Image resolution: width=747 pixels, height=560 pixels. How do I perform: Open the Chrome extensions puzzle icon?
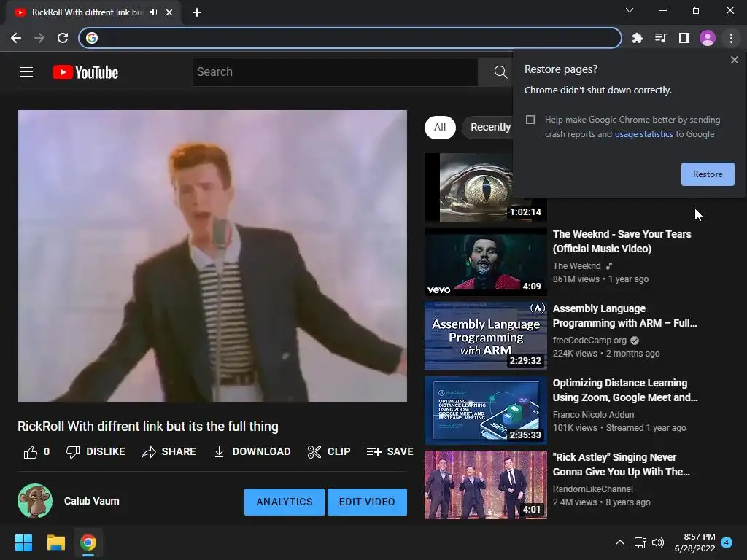point(637,38)
